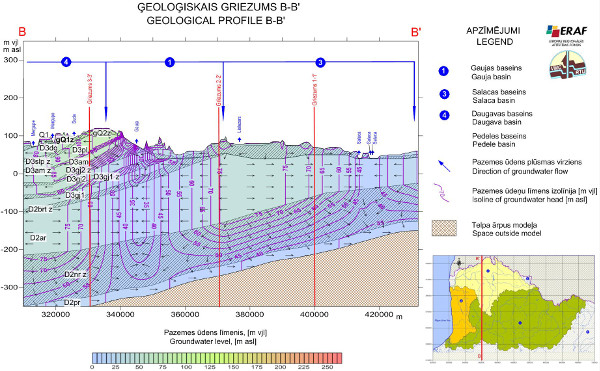Click the red B label at profile start
The image size is (600, 371).
tap(22, 32)
